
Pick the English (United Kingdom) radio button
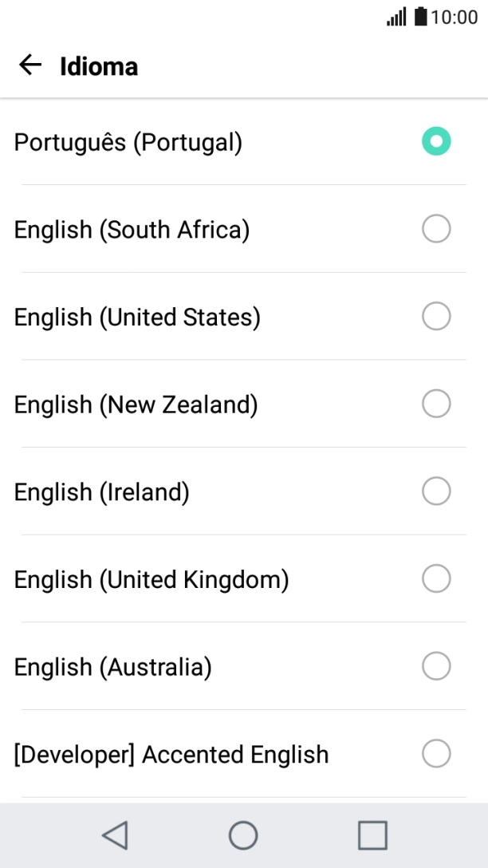(x=436, y=579)
